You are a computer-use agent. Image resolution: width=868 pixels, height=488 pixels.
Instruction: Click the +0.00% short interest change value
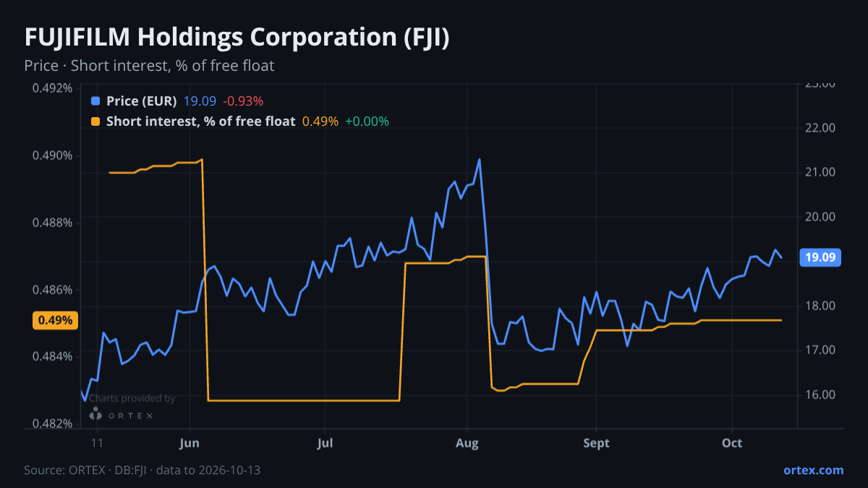(x=367, y=121)
